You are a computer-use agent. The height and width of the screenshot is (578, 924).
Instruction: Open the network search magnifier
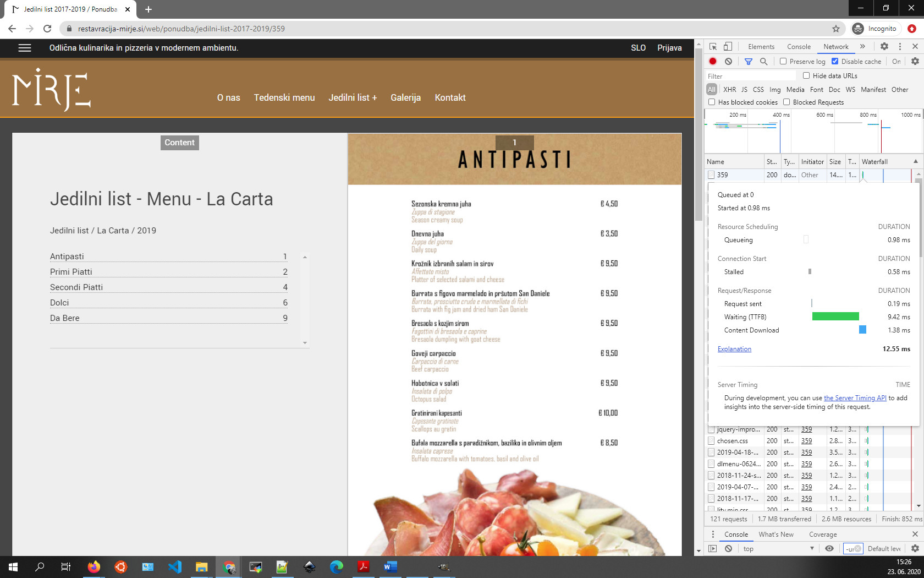(763, 62)
